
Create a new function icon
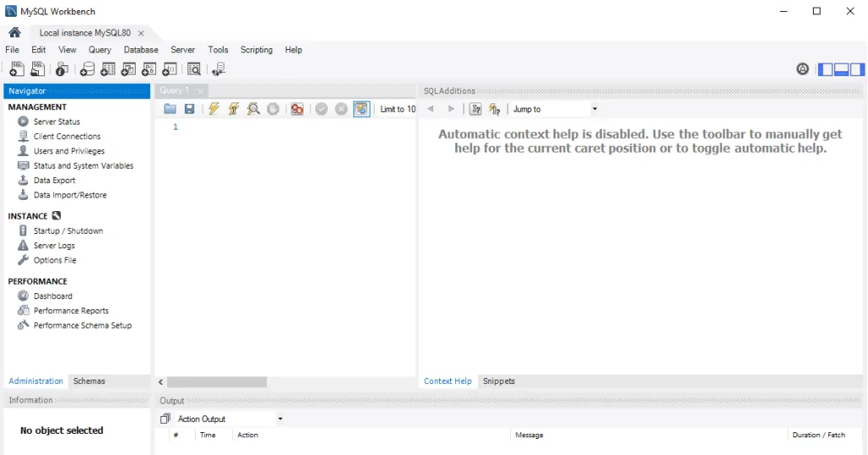[x=170, y=69]
